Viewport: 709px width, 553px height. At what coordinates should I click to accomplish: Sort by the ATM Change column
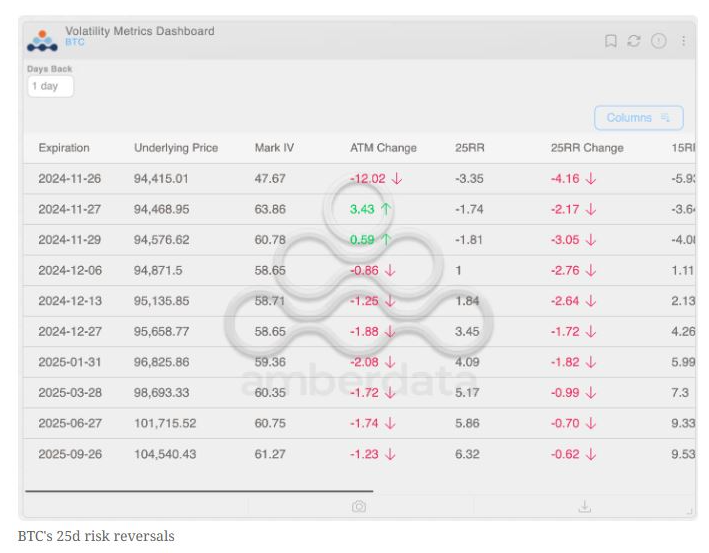(x=383, y=148)
